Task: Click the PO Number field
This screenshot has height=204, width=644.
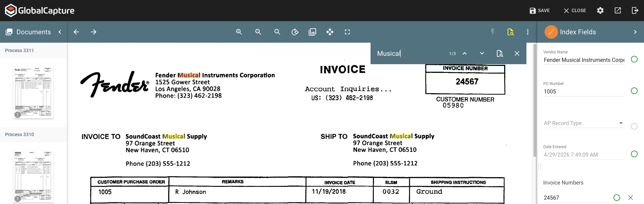Action: coord(584,91)
